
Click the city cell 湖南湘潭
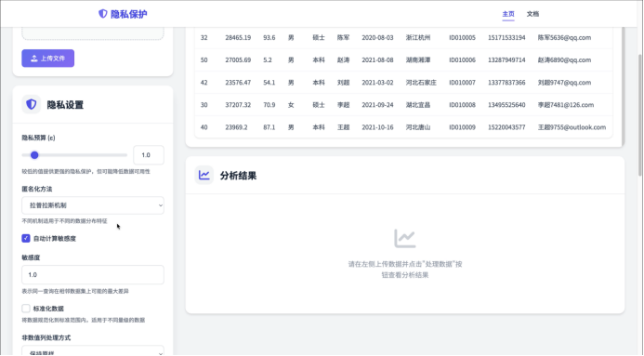coord(418,59)
